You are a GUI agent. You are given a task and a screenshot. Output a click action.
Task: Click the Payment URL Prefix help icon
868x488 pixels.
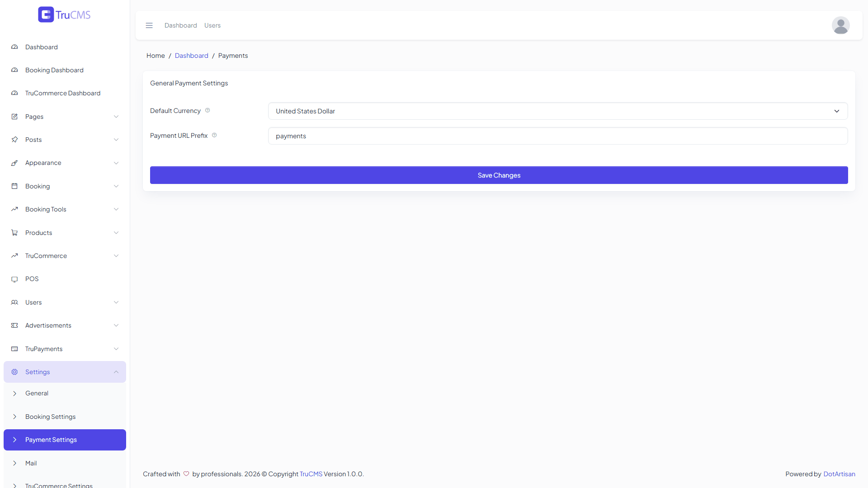pyautogui.click(x=214, y=135)
